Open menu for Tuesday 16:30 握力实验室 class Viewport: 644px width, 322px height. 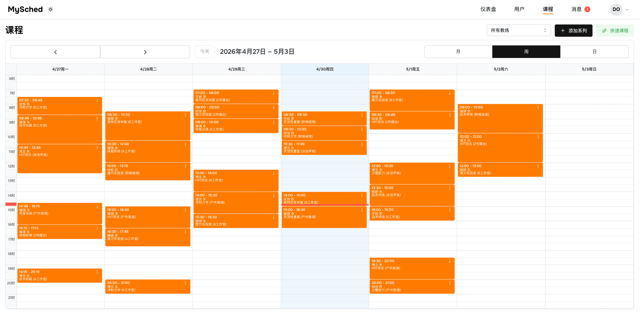point(185,232)
